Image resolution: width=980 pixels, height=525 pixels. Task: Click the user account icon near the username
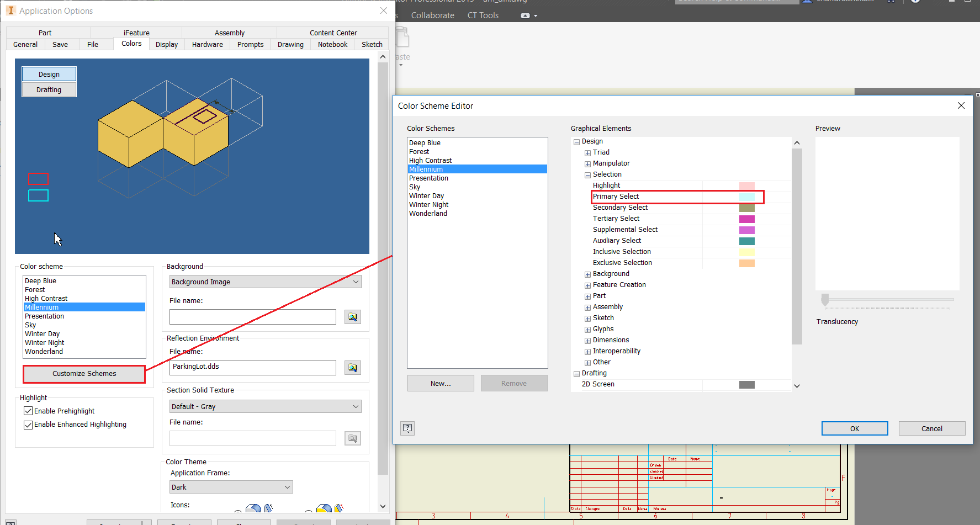click(x=807, y=2)
